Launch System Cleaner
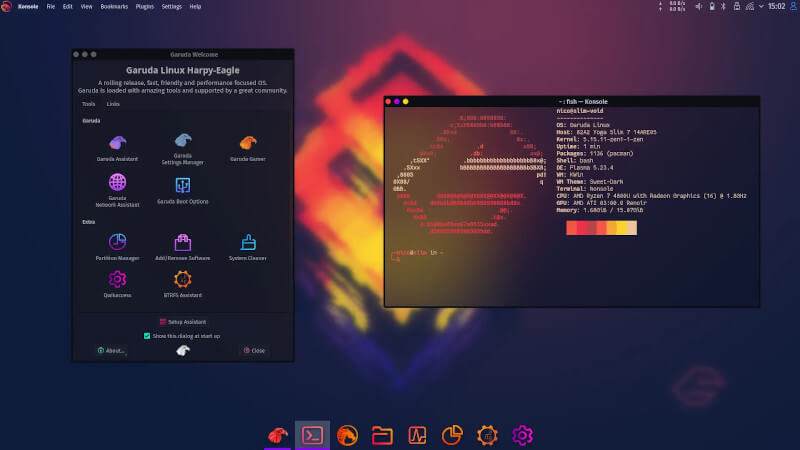 pyautogui.click(x=247, y=247)
